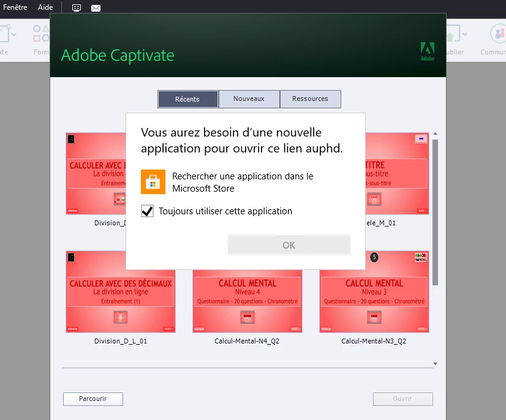Open the Fenêtre menu

(15, 7)
